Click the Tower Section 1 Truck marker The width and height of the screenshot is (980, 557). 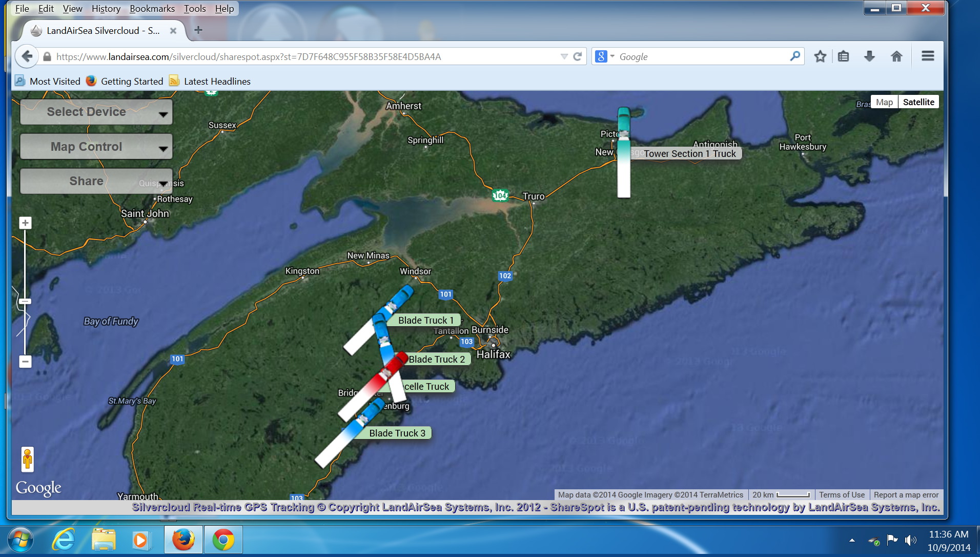(x=624, y=152)
